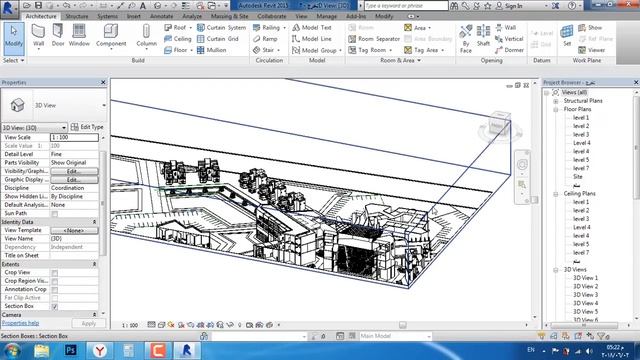Select the Column tool
Screen dimensions: 640x360
[x=146, y=36]
